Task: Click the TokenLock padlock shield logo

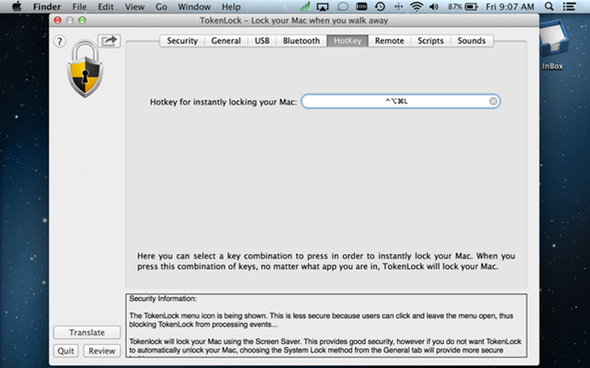Action: coord(85,69)
